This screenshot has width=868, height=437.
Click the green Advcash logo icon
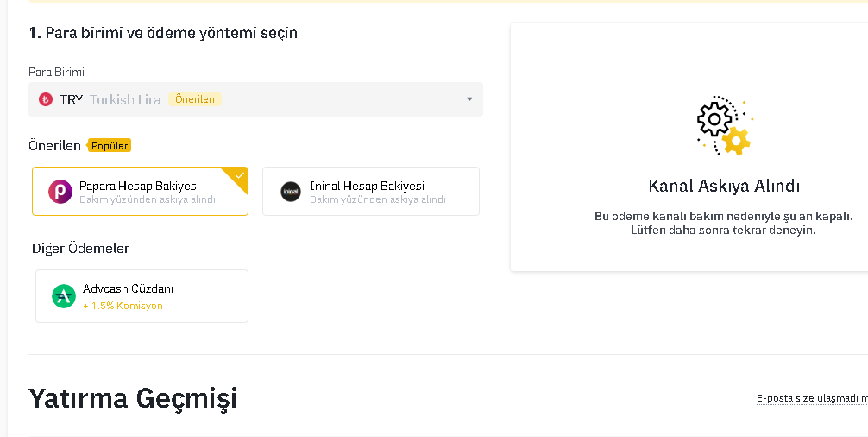[x=64, y=296]
